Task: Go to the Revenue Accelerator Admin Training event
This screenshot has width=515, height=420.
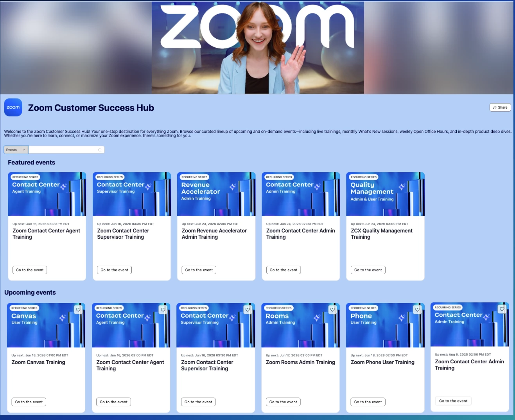Action: point(199,270)
